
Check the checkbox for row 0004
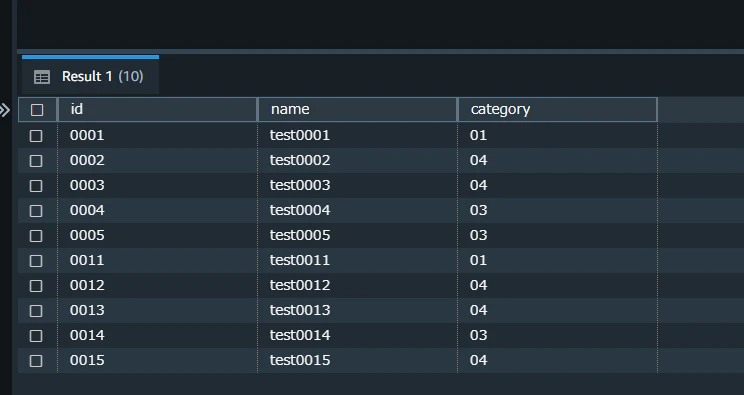click(36, 211)
